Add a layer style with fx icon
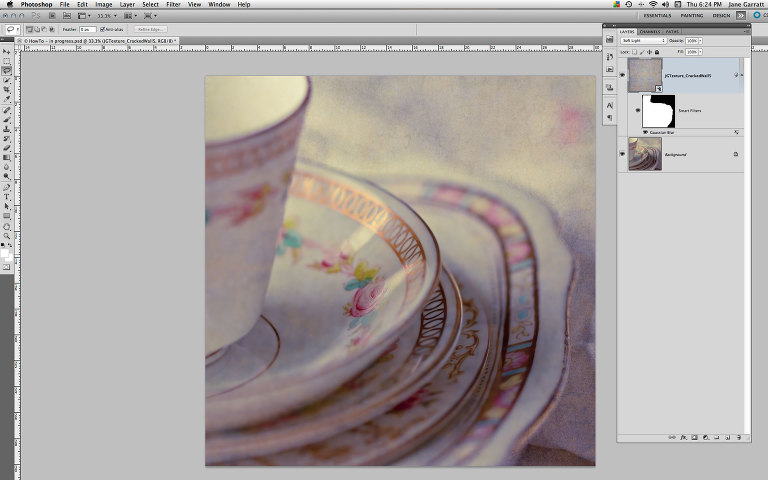Screen dimensions: 768x480 (683, 437)
